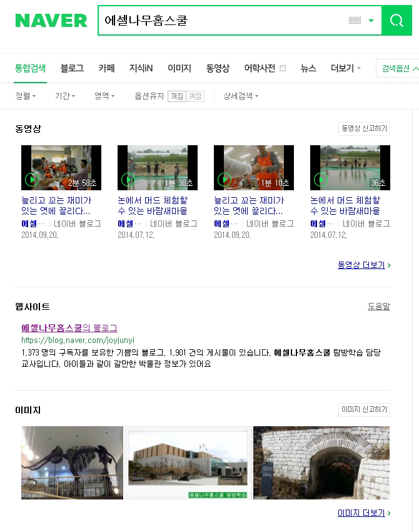
Task: Open the 기간 period dropdown
Action: click(65, 96)
